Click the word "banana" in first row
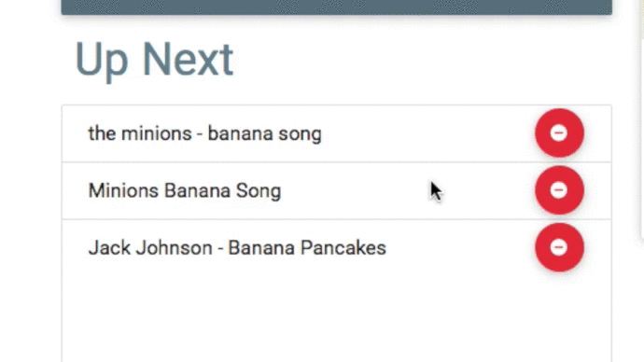The height and width of the screenshot is (362, 644). click(240, 133)
